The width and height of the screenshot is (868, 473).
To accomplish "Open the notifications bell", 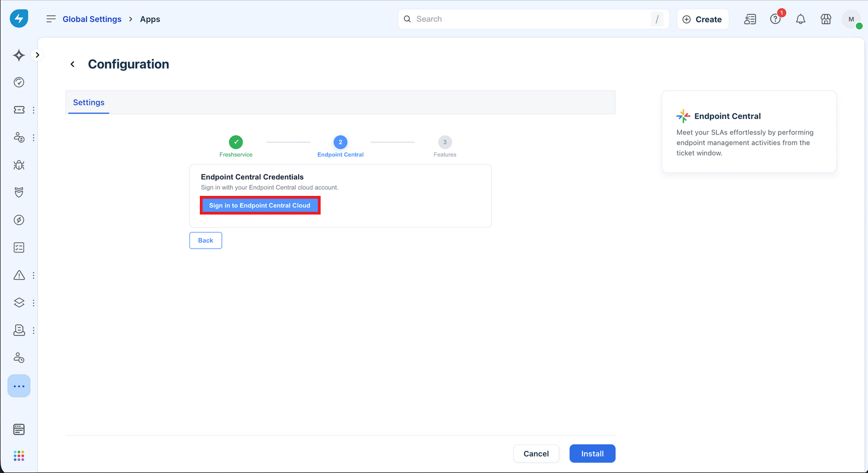I will [800, 19].
